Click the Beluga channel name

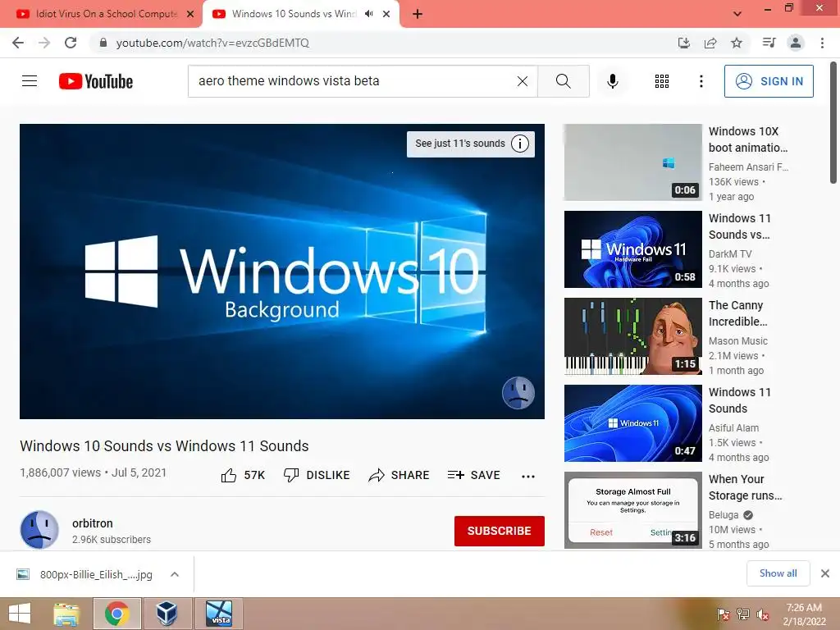(724, 515)
